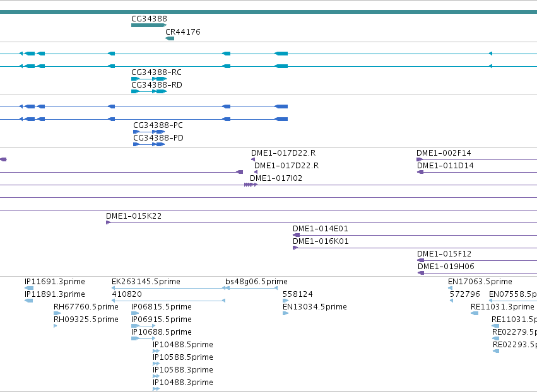This screenshot has width=537, height=392.
Task: Click the top teal chromosome reference bar
Action: 269,12
